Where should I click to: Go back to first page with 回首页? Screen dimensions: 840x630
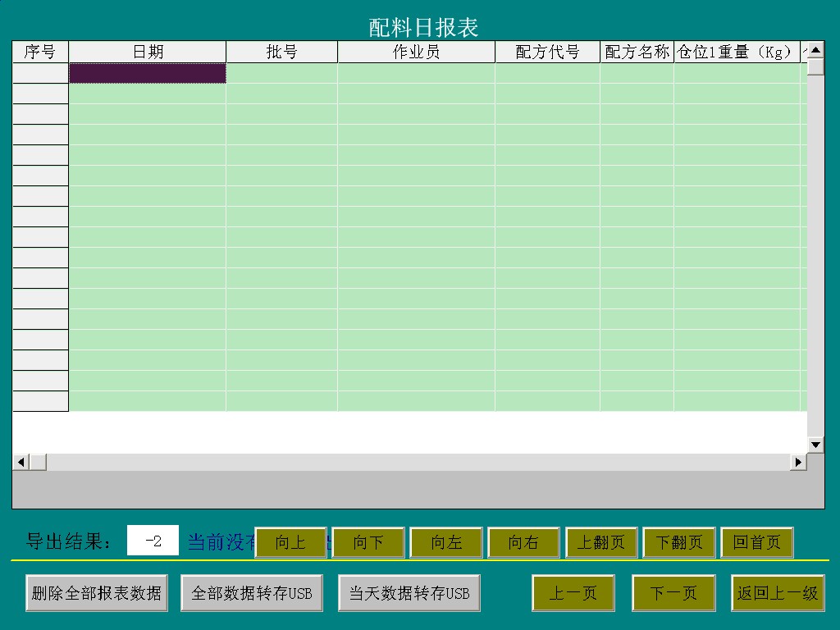[756, 543]
